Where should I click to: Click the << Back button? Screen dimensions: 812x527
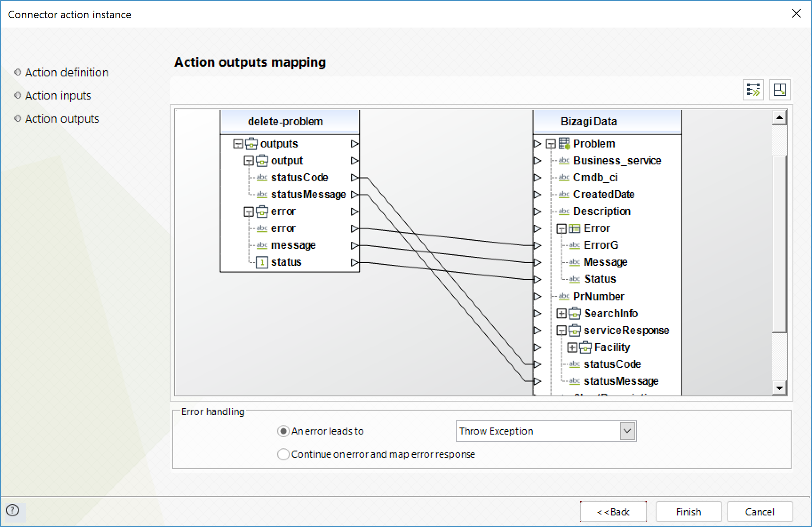pos(613,512)
